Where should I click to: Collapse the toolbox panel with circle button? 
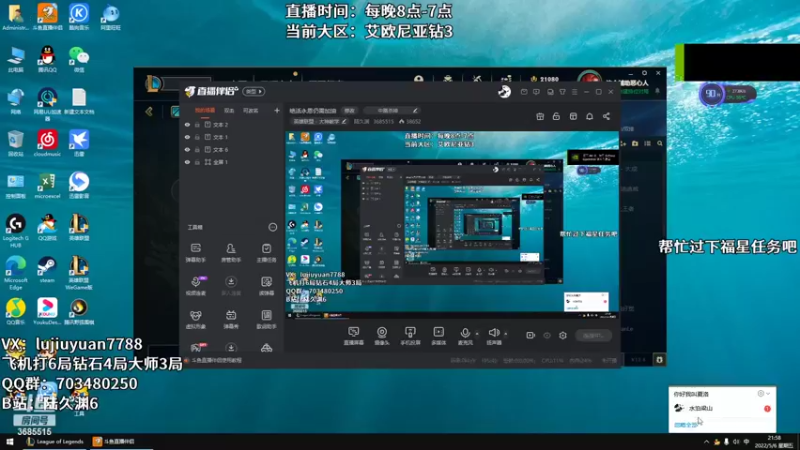(x=272, y=227)
